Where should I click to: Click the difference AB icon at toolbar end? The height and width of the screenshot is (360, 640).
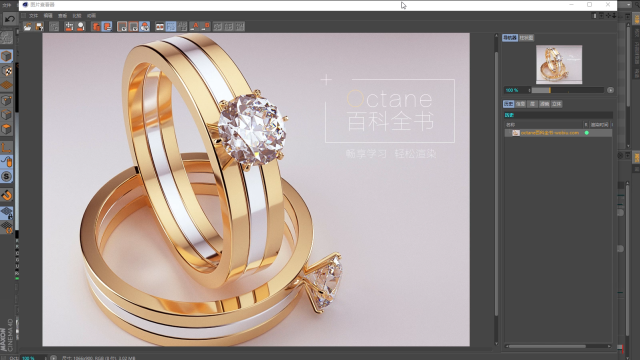[240, 27]
